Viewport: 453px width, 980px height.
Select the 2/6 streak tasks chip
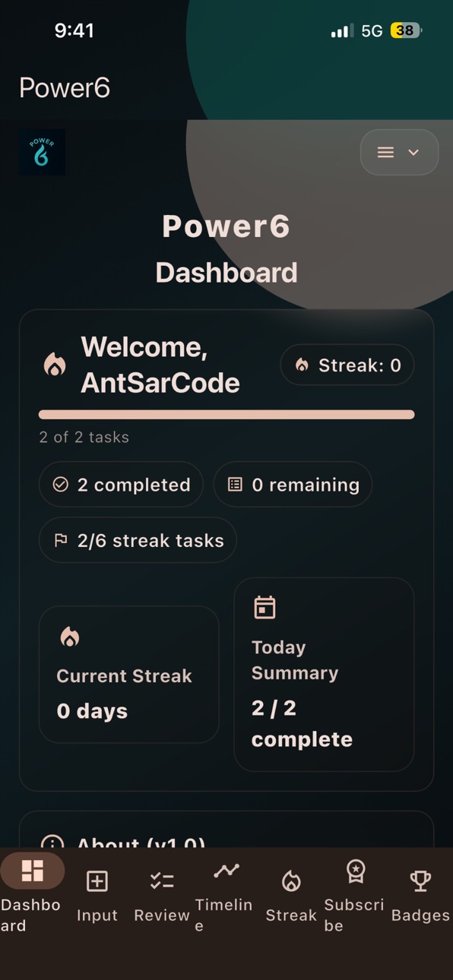[138, 540]
